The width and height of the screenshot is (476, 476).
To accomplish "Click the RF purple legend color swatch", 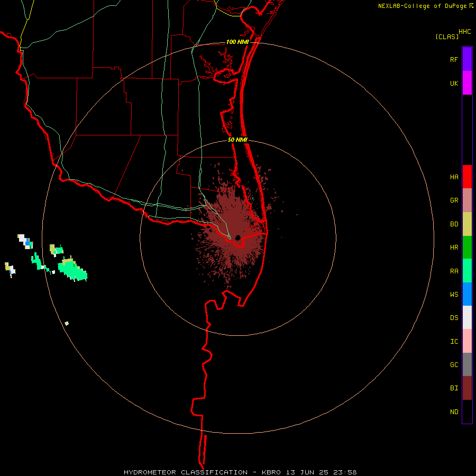I will click(x=467, y=59).
